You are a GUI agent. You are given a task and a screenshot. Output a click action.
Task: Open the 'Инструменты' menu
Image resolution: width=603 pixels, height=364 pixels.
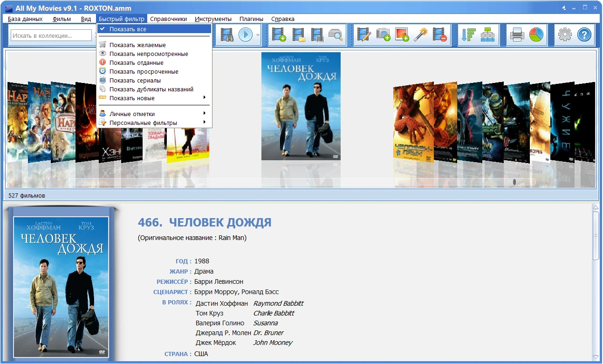click(x=213, y=19)
